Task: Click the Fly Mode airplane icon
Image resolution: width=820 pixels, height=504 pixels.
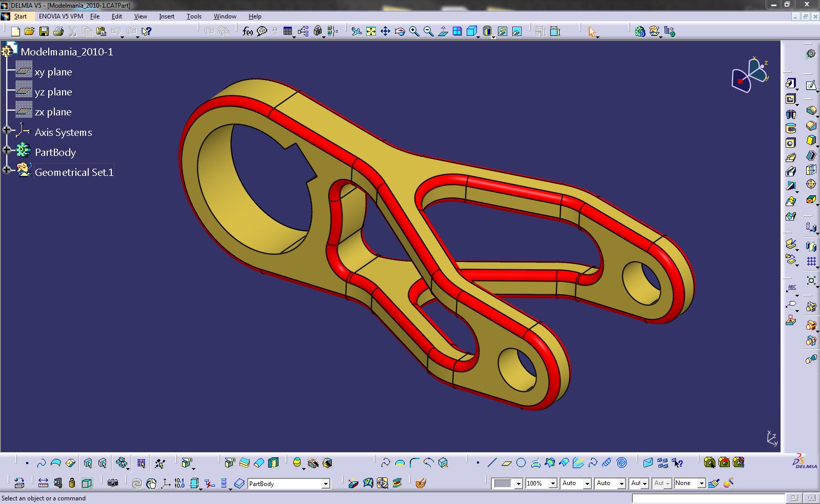Action: pyautogui.click(x=356, y=31)
